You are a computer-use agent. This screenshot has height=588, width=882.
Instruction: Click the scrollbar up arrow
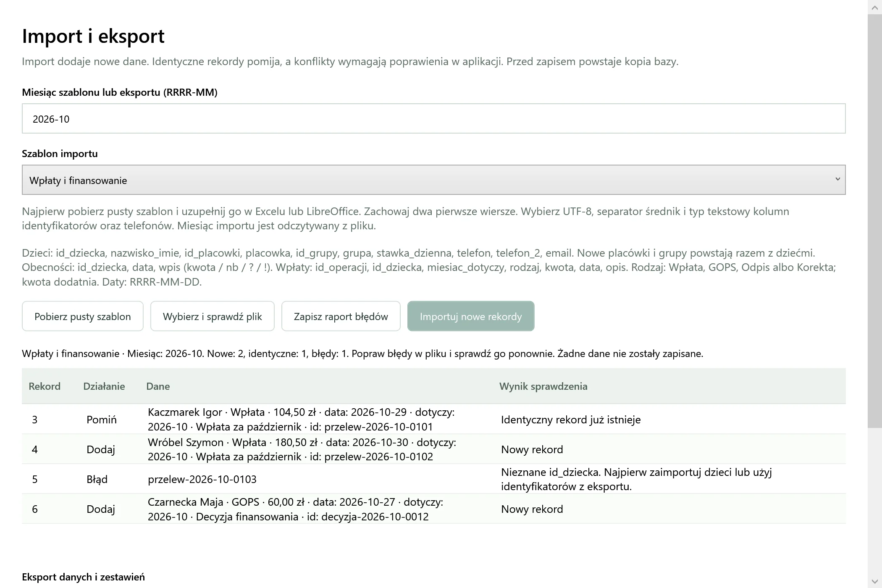point(875,7)
